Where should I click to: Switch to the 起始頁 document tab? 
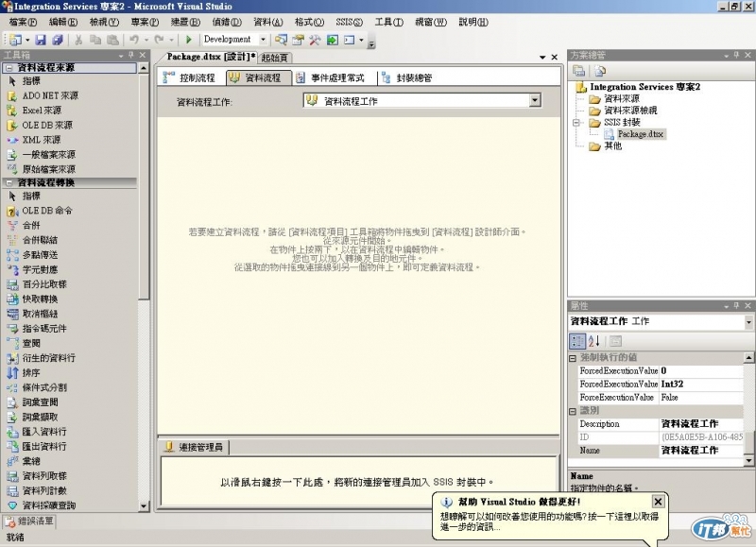pyautogui.click(x=274, y=58)
